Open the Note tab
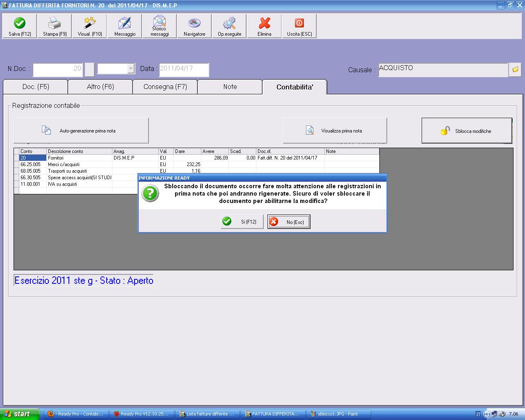Screen dimensions: 525x420 [230, 87]
